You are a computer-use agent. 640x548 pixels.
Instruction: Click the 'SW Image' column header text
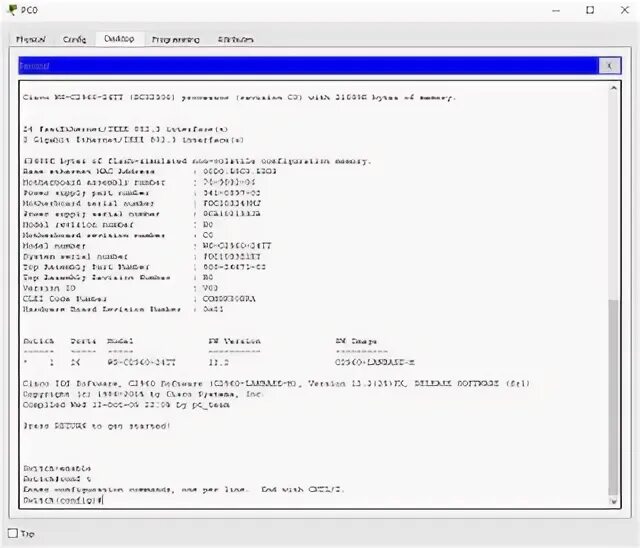[356, 341]
